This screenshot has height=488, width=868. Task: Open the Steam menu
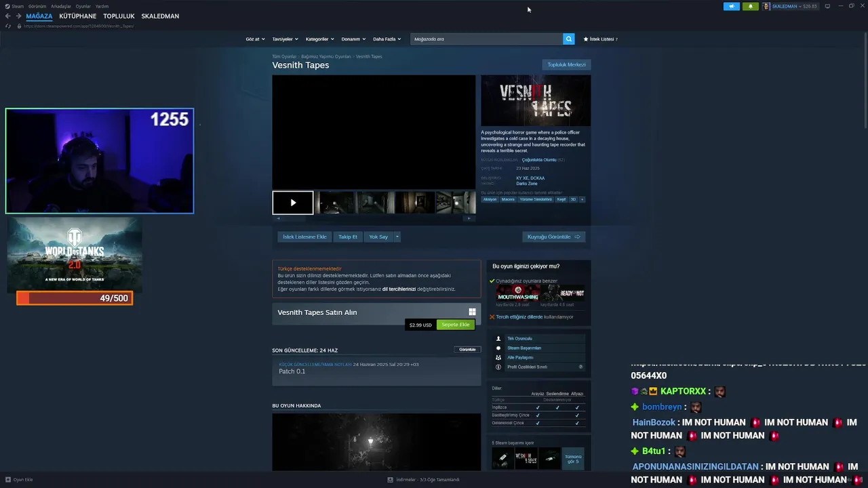pyautogui.click(x=18, y=6)
